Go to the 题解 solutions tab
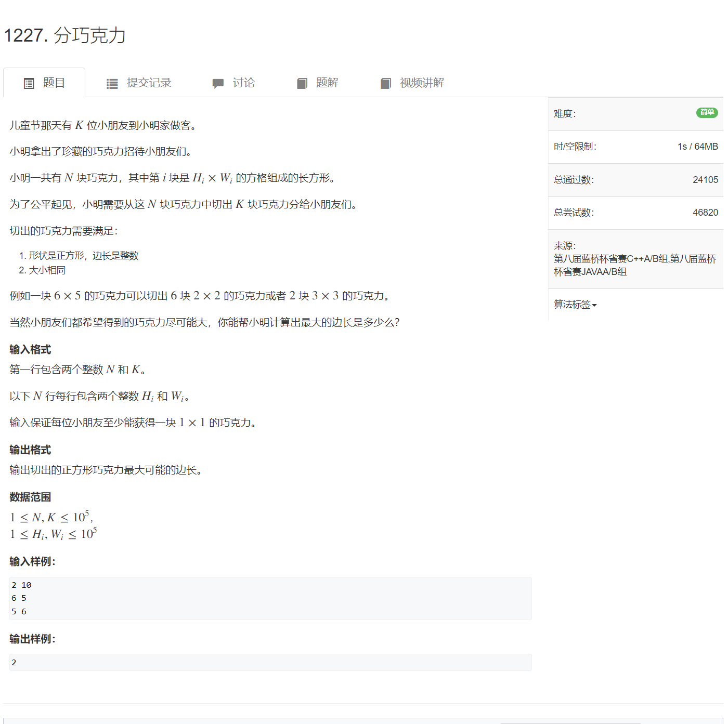 click(318, 83)
